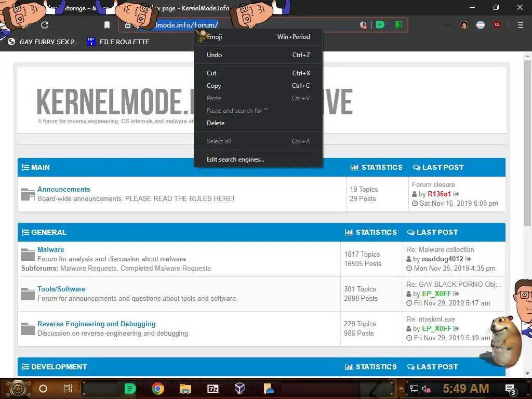Click folder icon beside Reverse Engineering and Debugging
This screenshot has height=399, width=532.
28,329
